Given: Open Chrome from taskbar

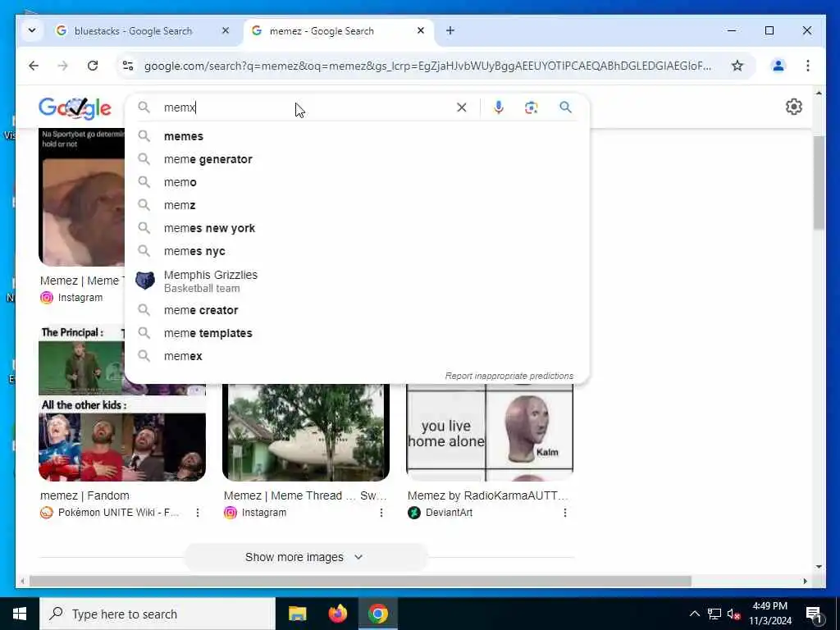Looking at the screenshot, I should (x=377, y=614).
